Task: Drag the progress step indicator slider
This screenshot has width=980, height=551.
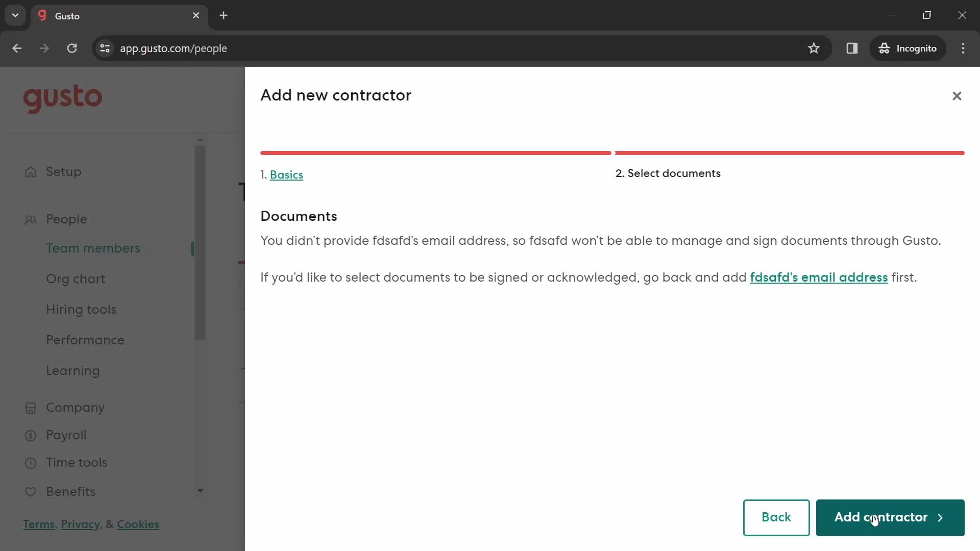Action: pos(612,153)
